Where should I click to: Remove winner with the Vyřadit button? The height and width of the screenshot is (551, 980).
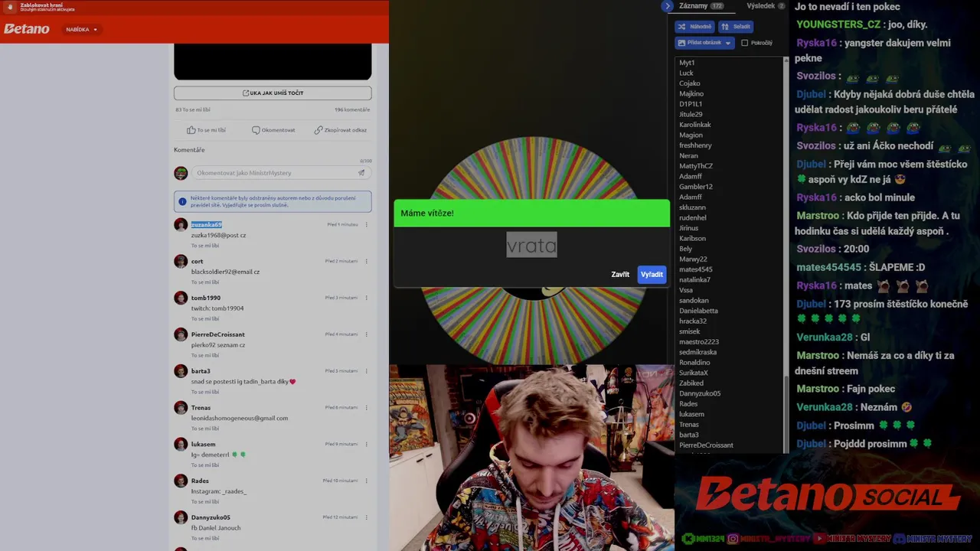tap(652, 275)
